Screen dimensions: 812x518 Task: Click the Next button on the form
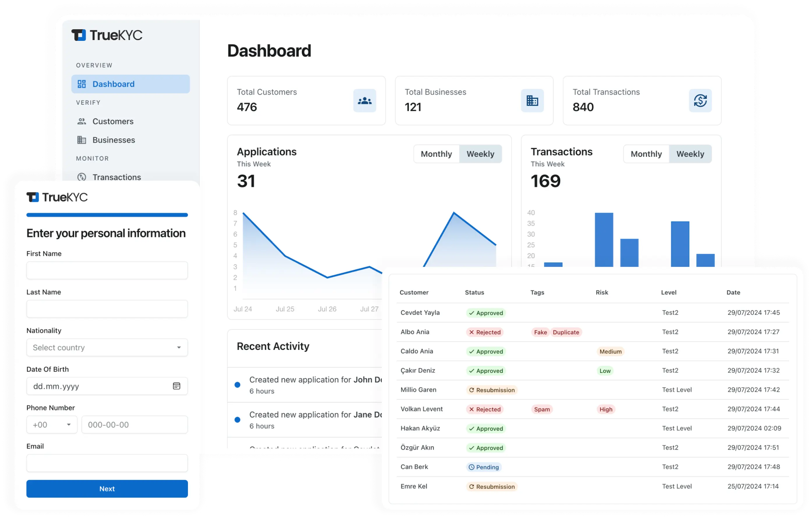tap(107, 488)
